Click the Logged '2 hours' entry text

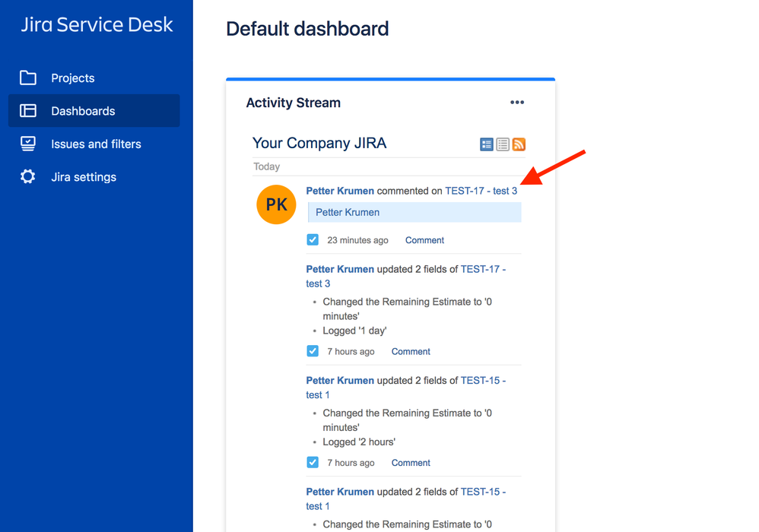point(359,442)
